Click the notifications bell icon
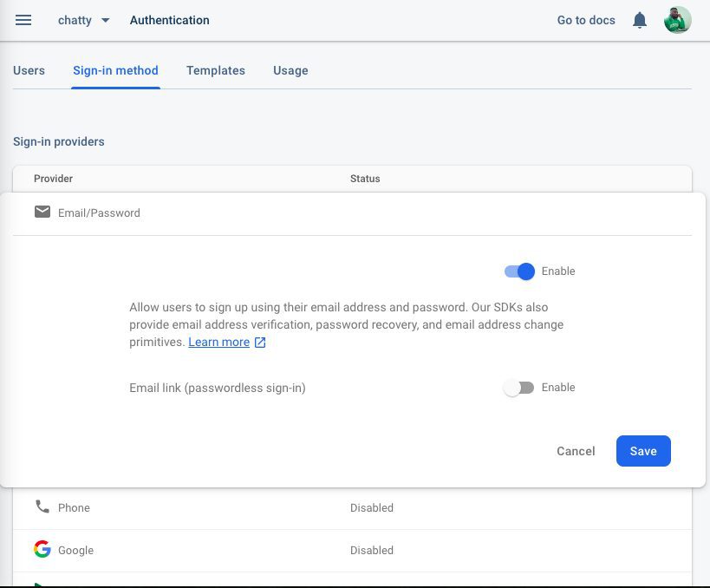The width and height of the screenshot is (710, 588). coord(640,20)
